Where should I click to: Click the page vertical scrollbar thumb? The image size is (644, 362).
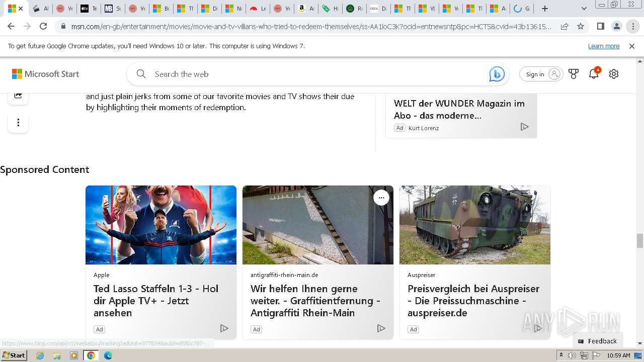(x=640, y=241)
